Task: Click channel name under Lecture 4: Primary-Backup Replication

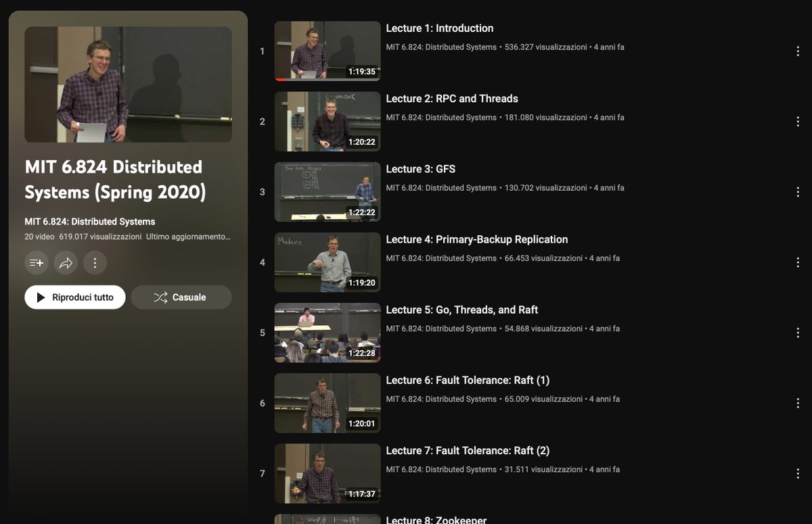Action: [441, 258]
